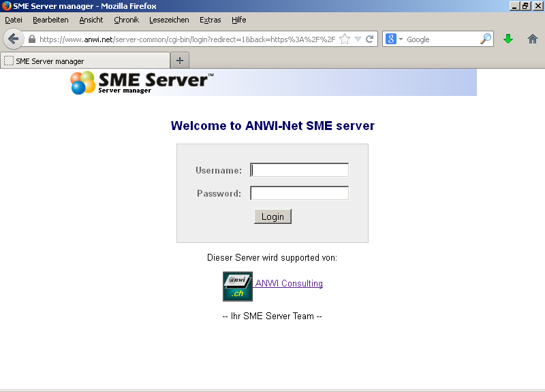Open the Datei menu

point(14,20)
